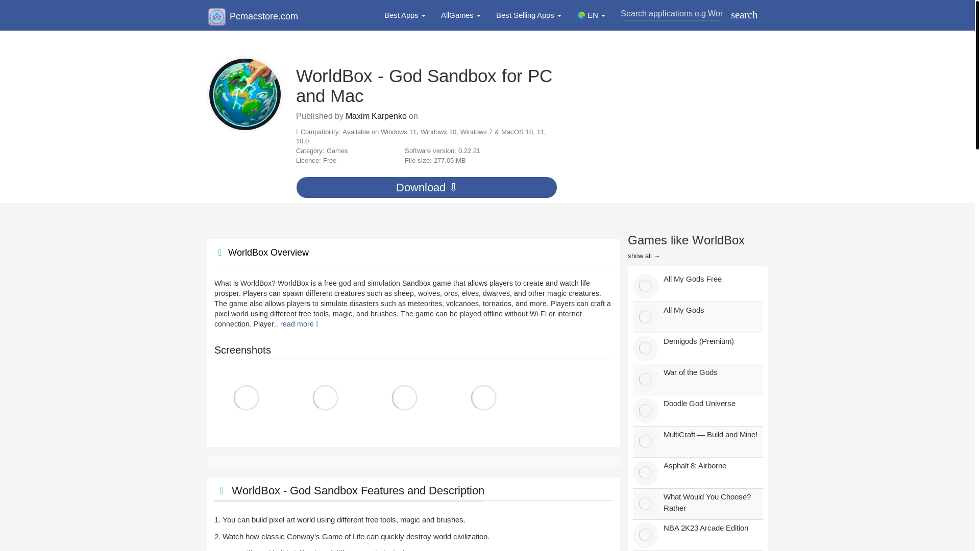Expand the Best Selling Apps dropdown
Viewport: 980px width, 551px height.
point(528,15)
